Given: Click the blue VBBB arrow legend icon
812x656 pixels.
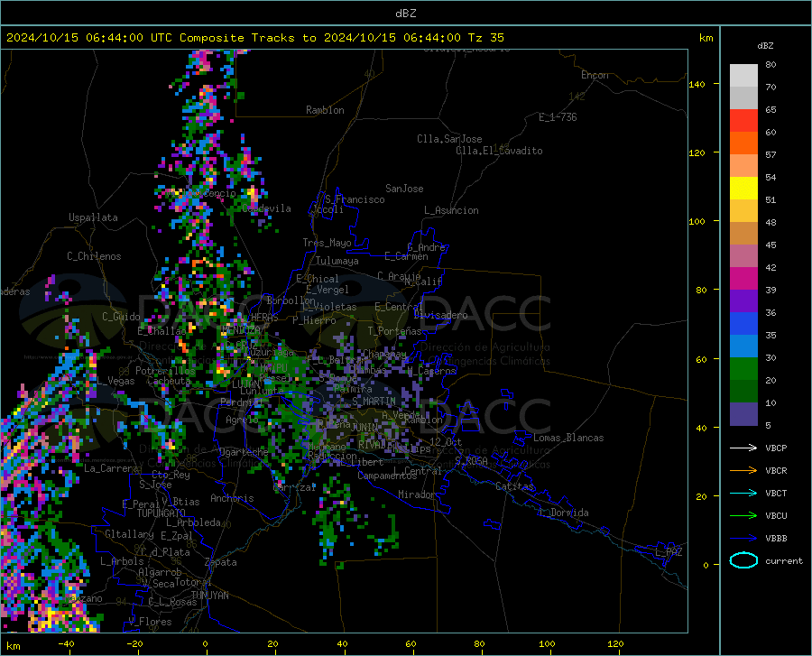Looking at the screenshot, I should coord(743,539).
